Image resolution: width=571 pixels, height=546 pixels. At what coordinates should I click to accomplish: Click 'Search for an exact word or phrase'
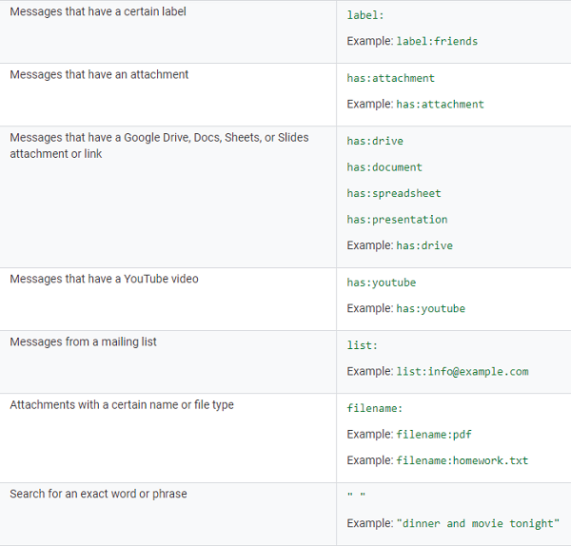point(98,494)
